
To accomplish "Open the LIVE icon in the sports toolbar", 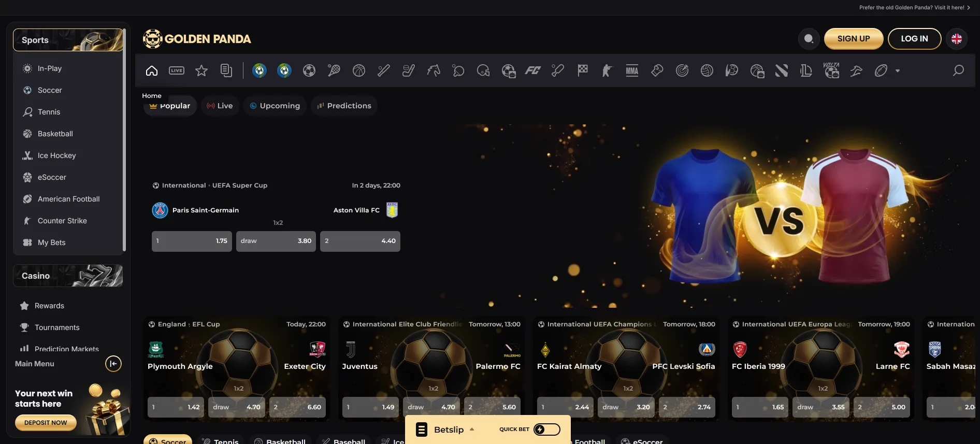I will pyautogui.click(x=177, y=70).
